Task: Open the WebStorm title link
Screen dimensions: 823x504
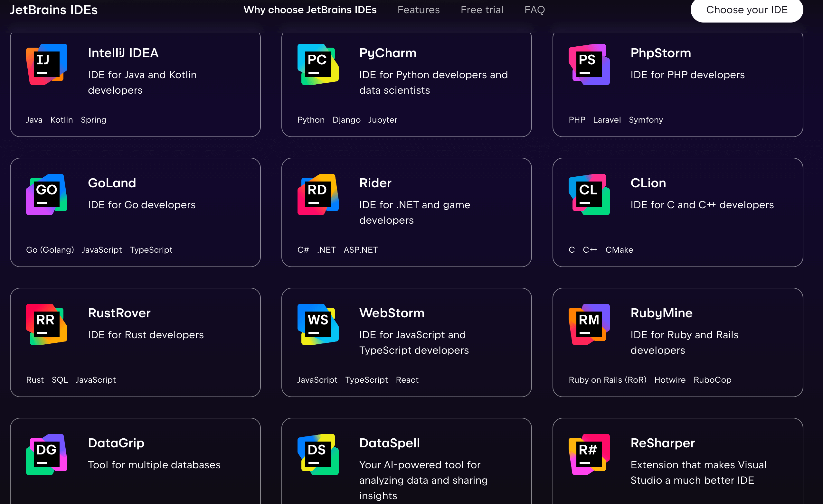Action: 392,313
